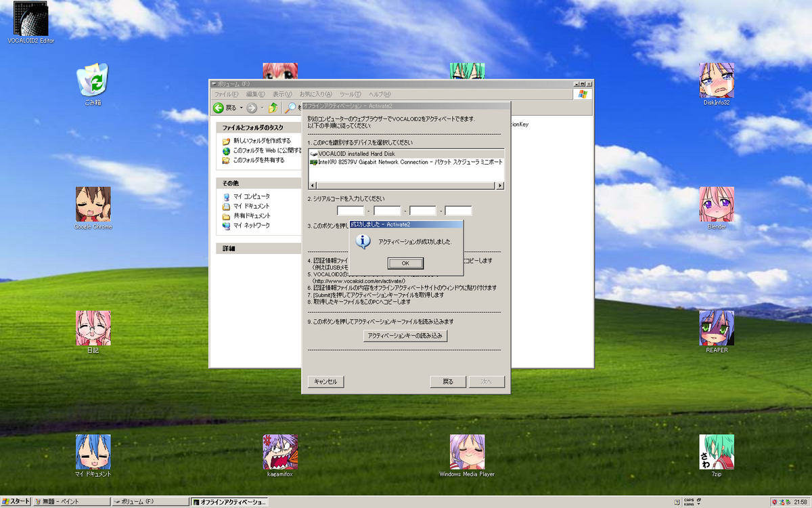Click the first serial code field

pos(351,211)
